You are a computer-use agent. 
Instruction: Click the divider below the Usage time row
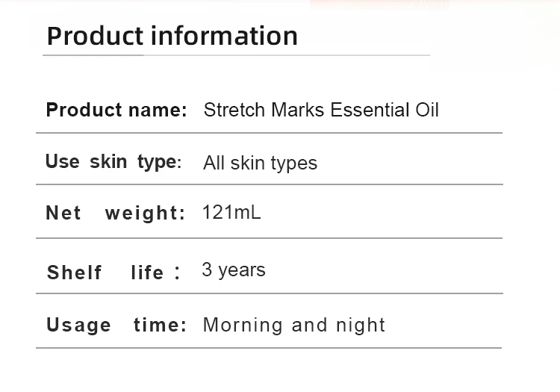tap(269, 348)
